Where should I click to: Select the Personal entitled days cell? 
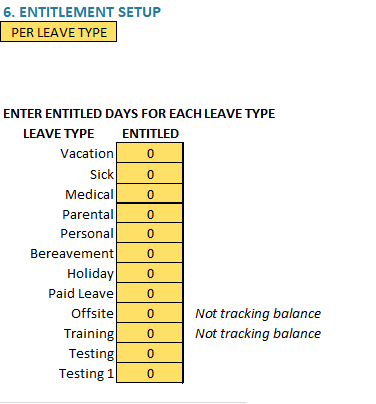[x=150, y=233]
